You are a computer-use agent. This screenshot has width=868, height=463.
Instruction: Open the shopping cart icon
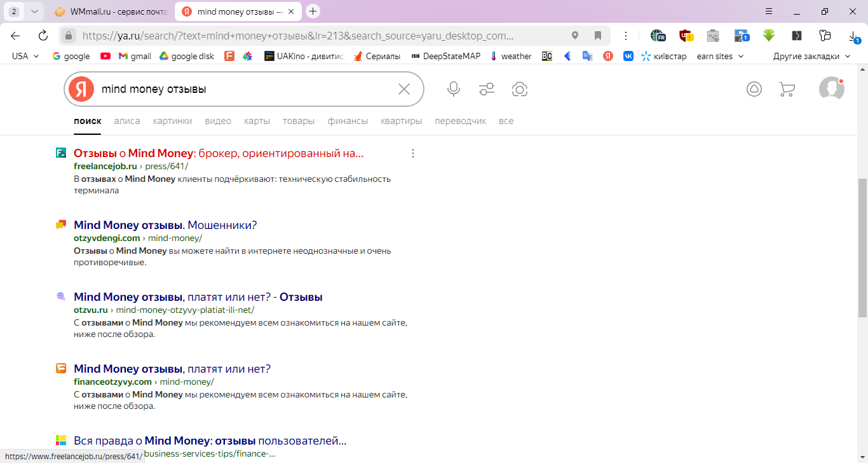coord(787,89)
